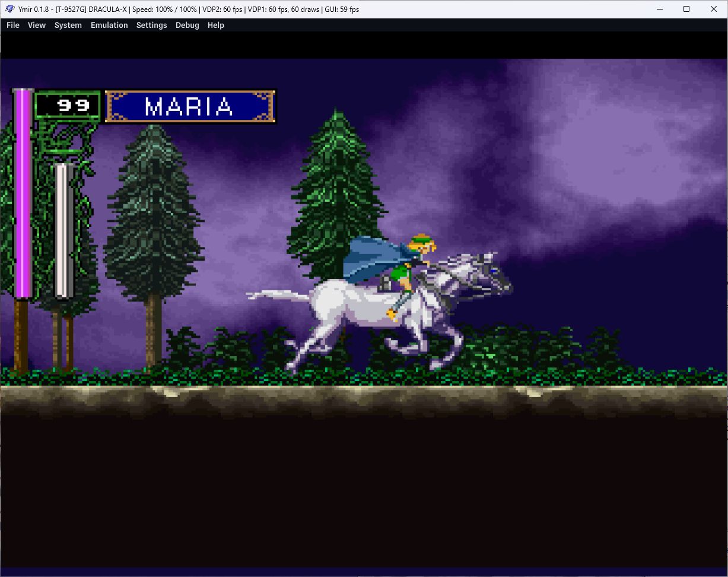Maximize the Ymir emulator window

coord(686,9)
